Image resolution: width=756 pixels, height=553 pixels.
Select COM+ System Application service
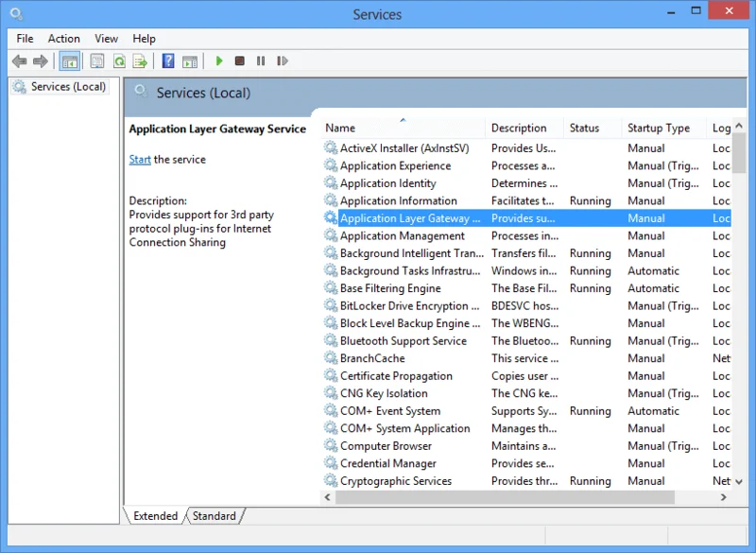[x=526, y=428]
